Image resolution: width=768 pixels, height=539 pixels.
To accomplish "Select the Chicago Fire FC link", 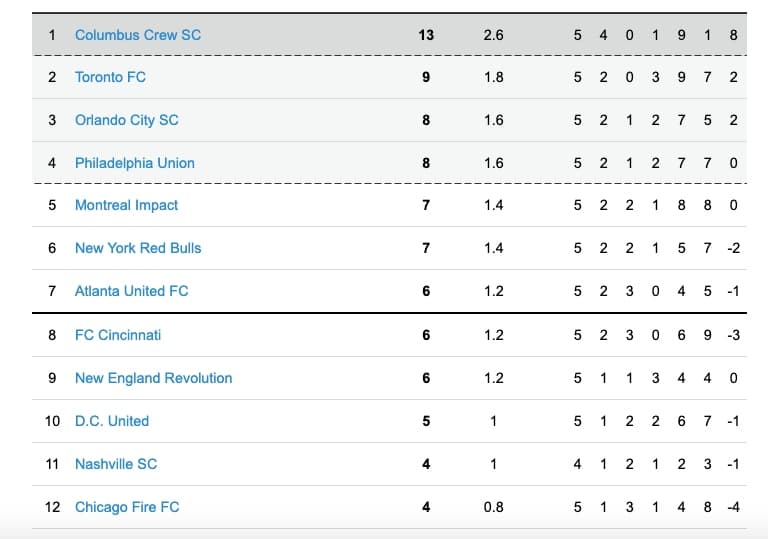I will click(127, 507).
